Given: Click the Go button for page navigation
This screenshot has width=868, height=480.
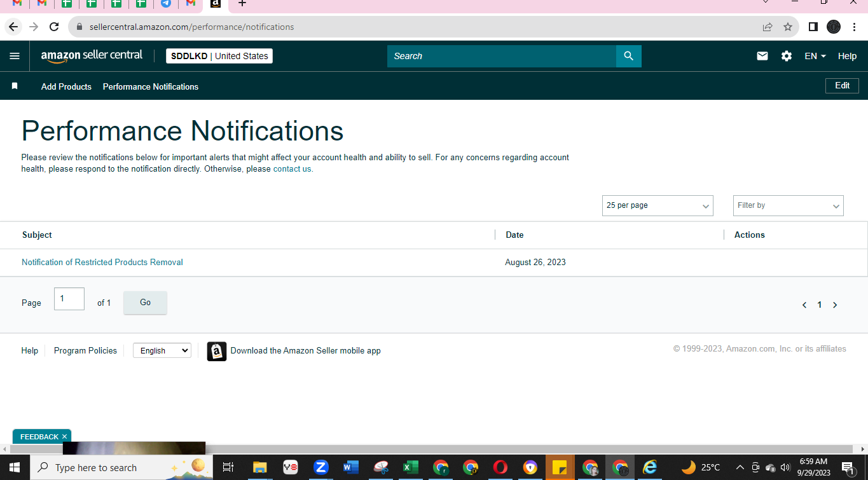Looking at the screenshot, I should (x=145, y=303).
